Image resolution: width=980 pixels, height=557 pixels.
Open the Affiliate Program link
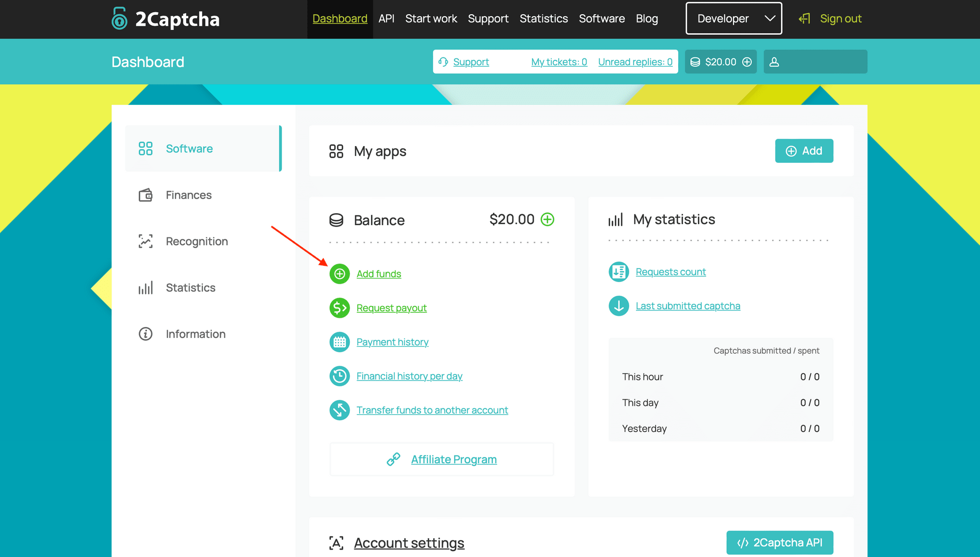454,459
